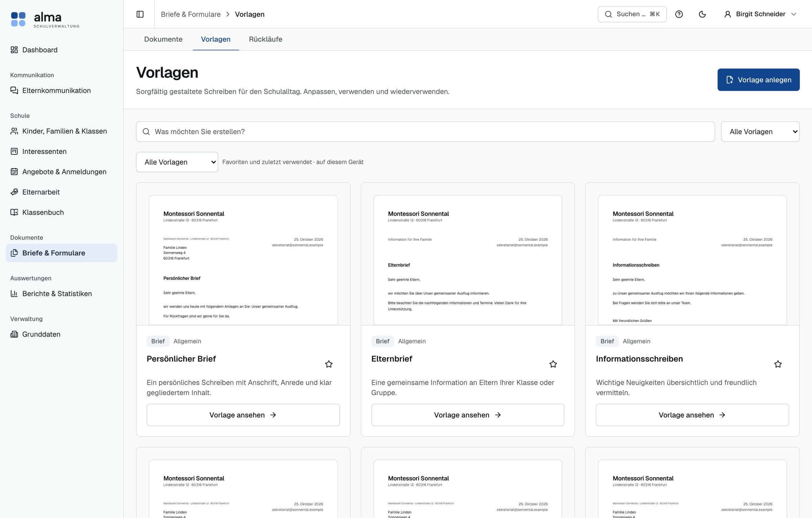Open help via the question mark icon
The height and width of the screenshot is (518, 812).
pyautogui.click(x=679, y=14)
